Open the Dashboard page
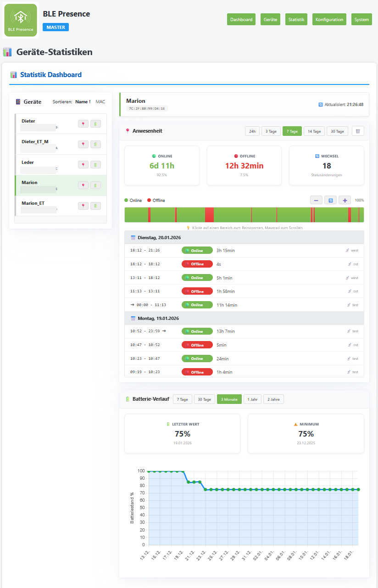378x588 pixels. pos(241,19)
